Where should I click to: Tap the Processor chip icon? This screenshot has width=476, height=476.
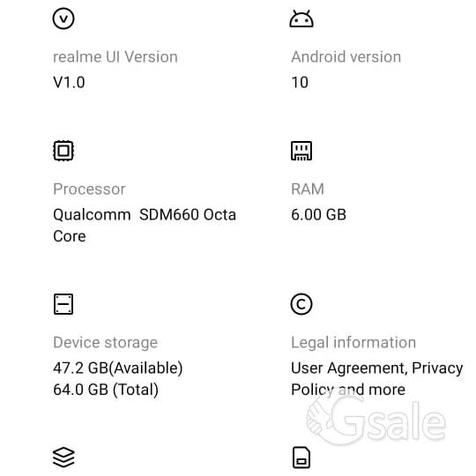[63, 151]
